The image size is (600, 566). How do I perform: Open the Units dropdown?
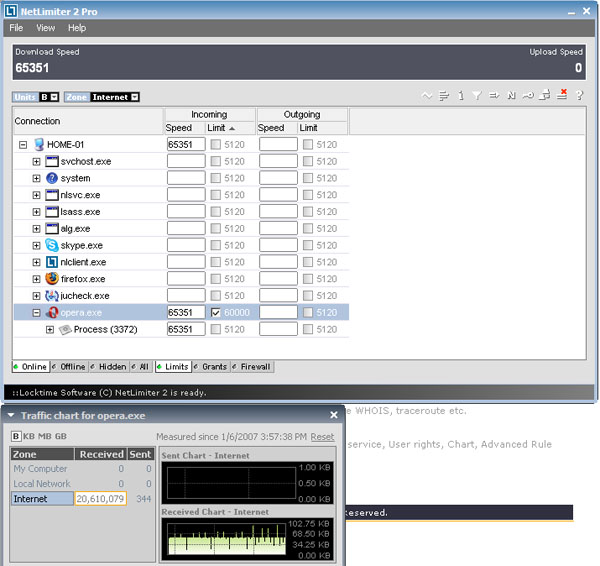pos(54,97)
